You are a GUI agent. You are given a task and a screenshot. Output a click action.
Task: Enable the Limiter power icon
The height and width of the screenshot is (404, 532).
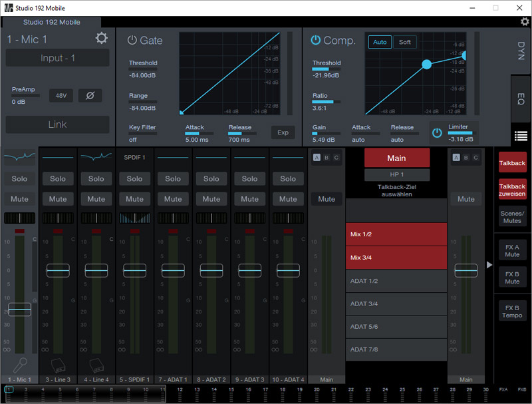437,132
